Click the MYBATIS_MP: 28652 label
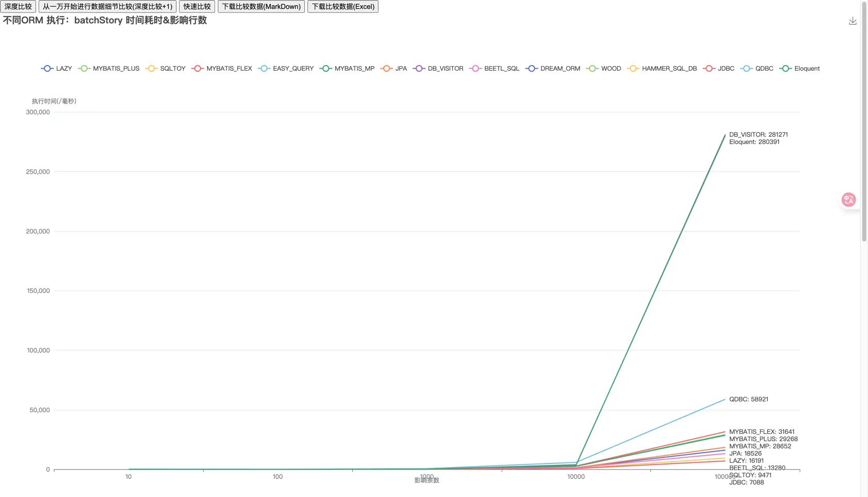This screenshot has height=497, width=868. (760, 446)
